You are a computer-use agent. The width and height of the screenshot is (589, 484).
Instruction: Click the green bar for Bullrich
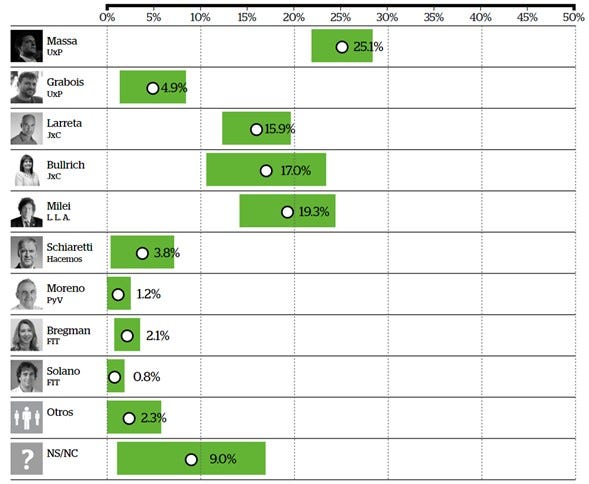click(x=266, y=169)
